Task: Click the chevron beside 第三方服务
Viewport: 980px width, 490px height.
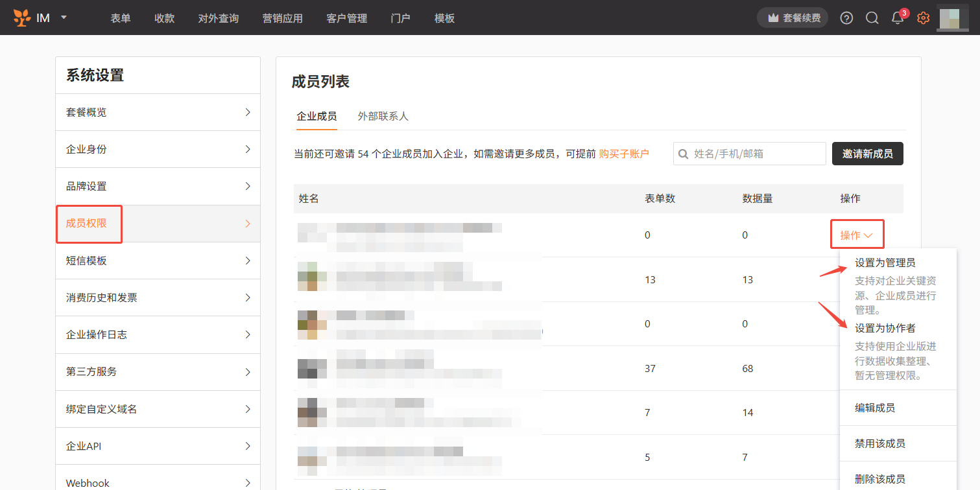Action: coord(248,371)
